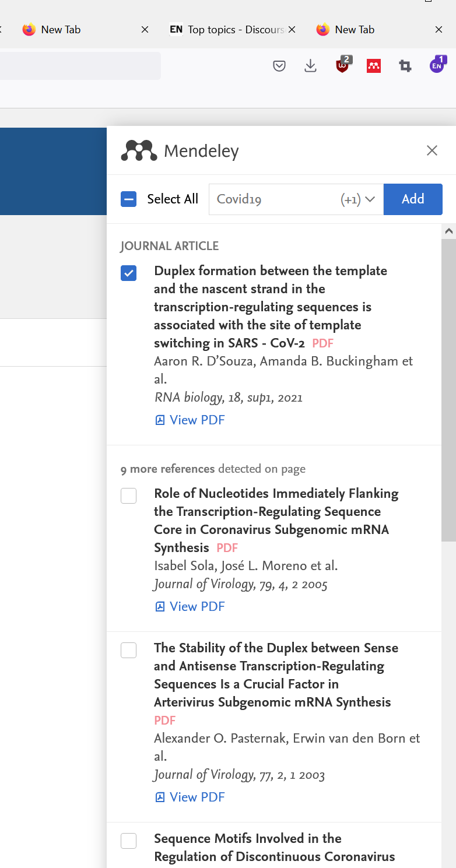Click the purple EN extension icon
This screenshot has height=868, width=456.
click(437, 65)
